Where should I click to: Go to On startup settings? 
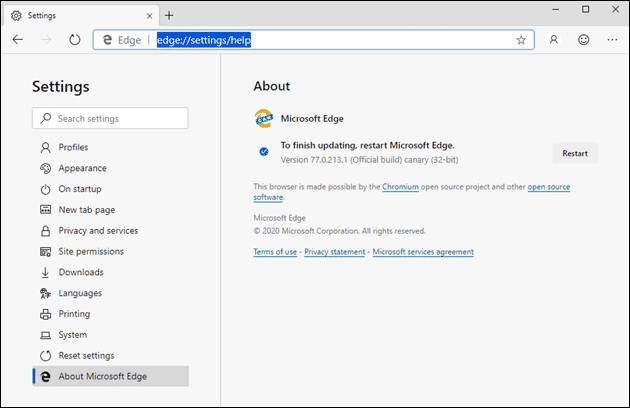110,189
